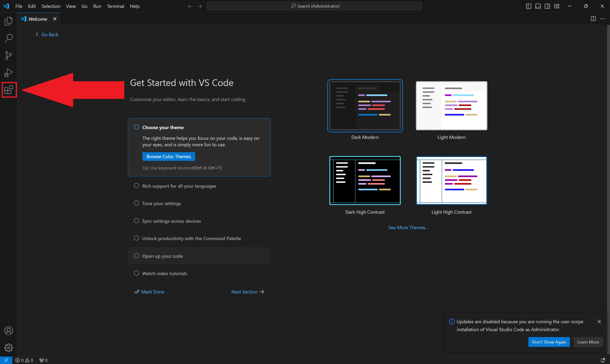Click the Browse Color Themes button
610x364 pixels.
pyautogui.click(x=169, y=157)
